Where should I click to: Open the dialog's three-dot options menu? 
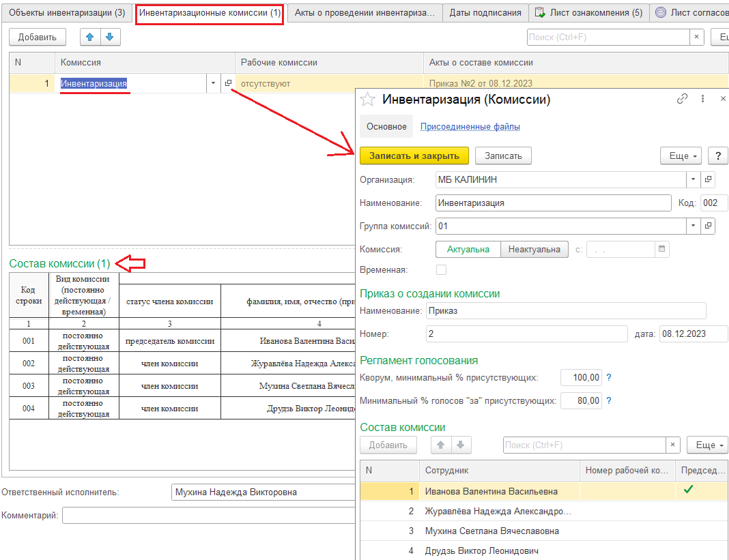(x=702, y=98)
